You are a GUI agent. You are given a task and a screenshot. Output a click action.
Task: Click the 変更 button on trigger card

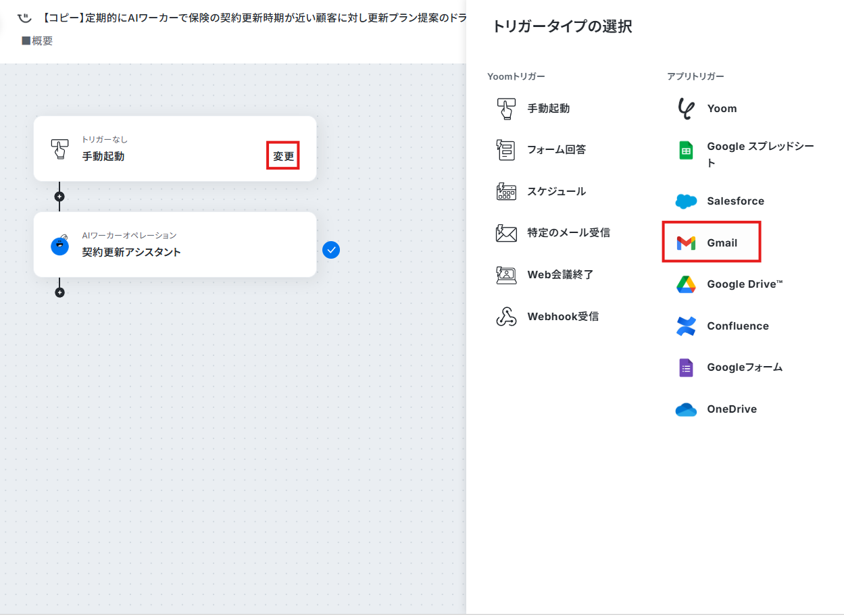click(283, 156)
